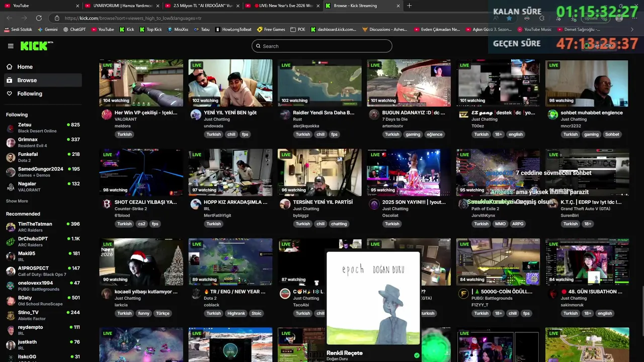Open Renkli Reçete album art popup
Viewport: 644px width, 362px height.
pyautogui.click(x=373, y=298)
